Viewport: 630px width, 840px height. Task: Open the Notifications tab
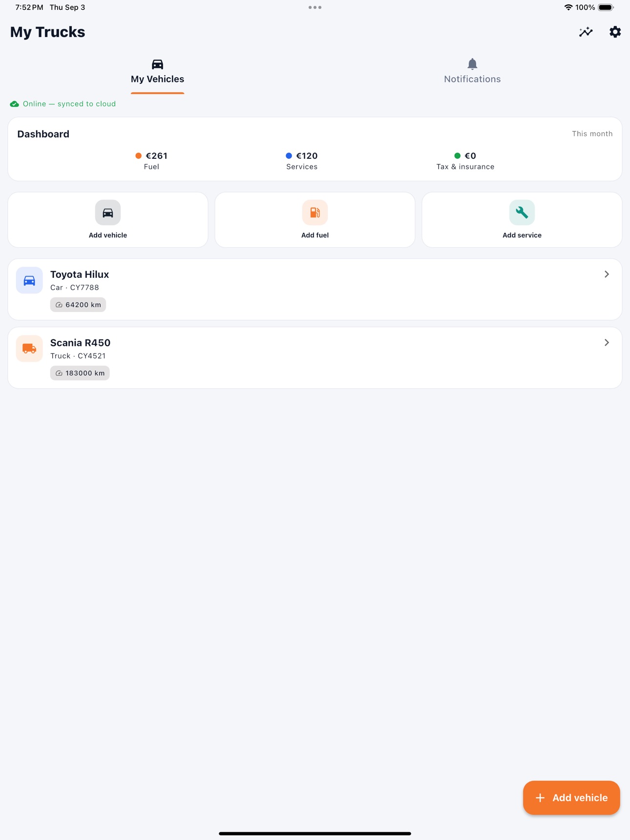pos(472,72)
